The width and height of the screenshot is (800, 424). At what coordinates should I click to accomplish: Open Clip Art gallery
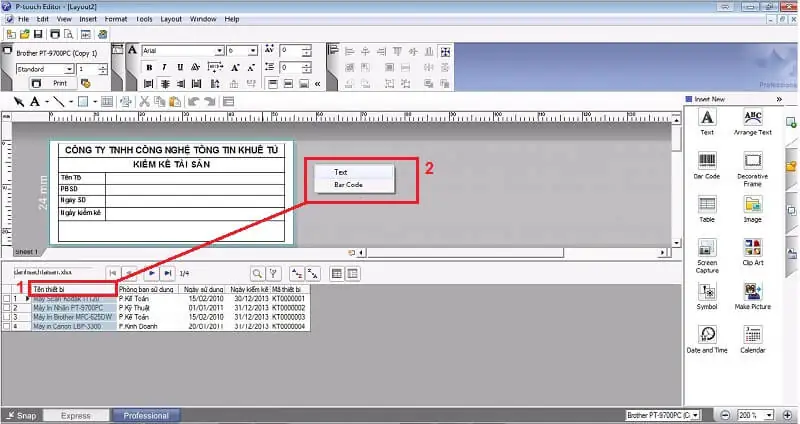point(753,253)
